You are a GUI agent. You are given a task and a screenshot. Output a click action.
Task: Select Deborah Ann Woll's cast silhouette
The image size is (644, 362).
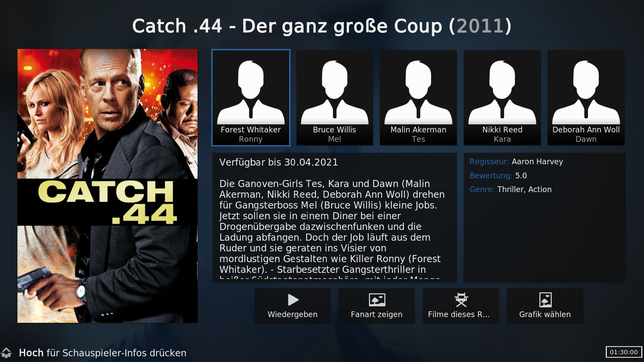pos(586,92)
